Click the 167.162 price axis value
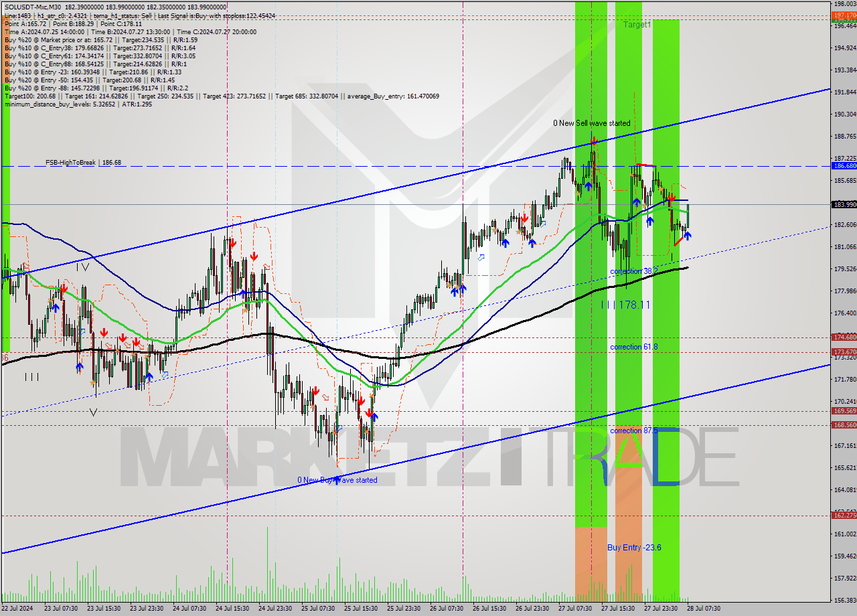The image size is (857, 616). pos(844,445)
